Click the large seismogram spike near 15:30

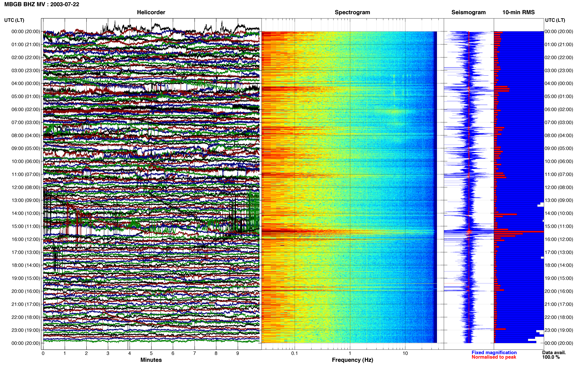coord(469,231)
